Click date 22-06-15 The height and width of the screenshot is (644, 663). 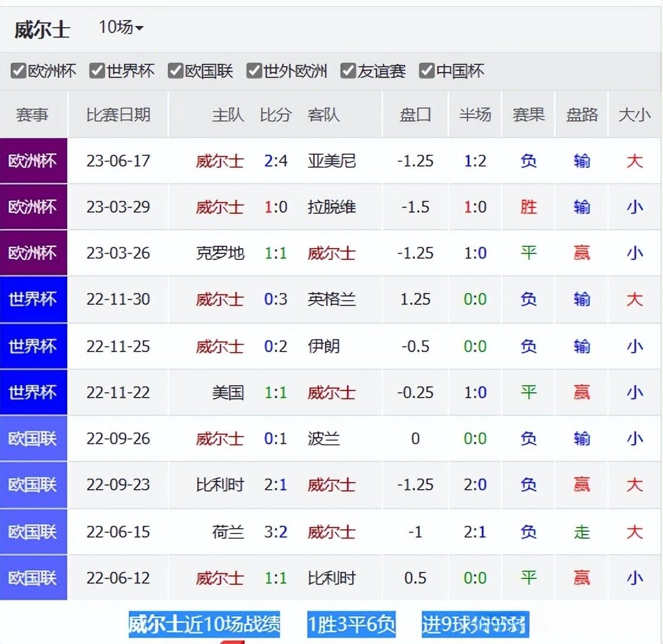click(118, 532)
